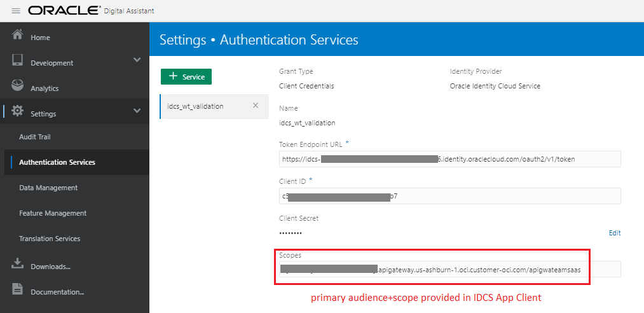Screen dimensions: 644x313
Task: Open Translation Services settings page
Action: [x=50, y=239]
